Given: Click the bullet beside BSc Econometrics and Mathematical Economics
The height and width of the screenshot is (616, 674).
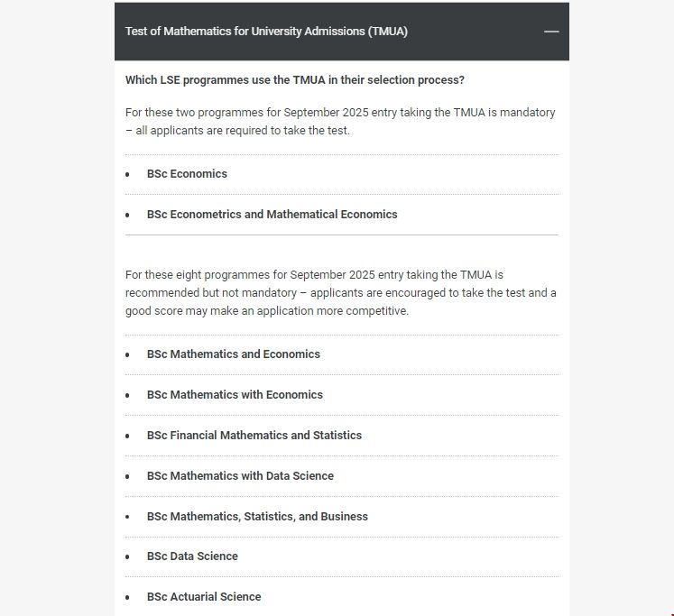Looking at the screenshot, I should click(x=127, y=215).
